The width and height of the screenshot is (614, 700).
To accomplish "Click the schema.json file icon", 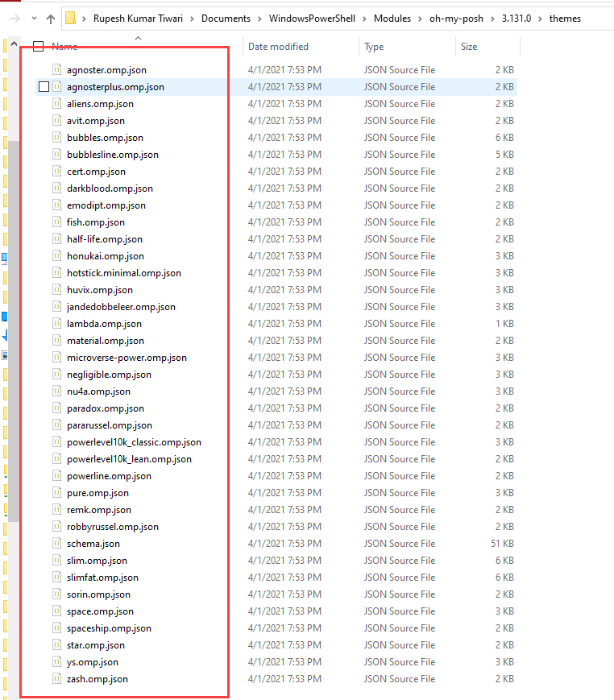I will (56, 544).
